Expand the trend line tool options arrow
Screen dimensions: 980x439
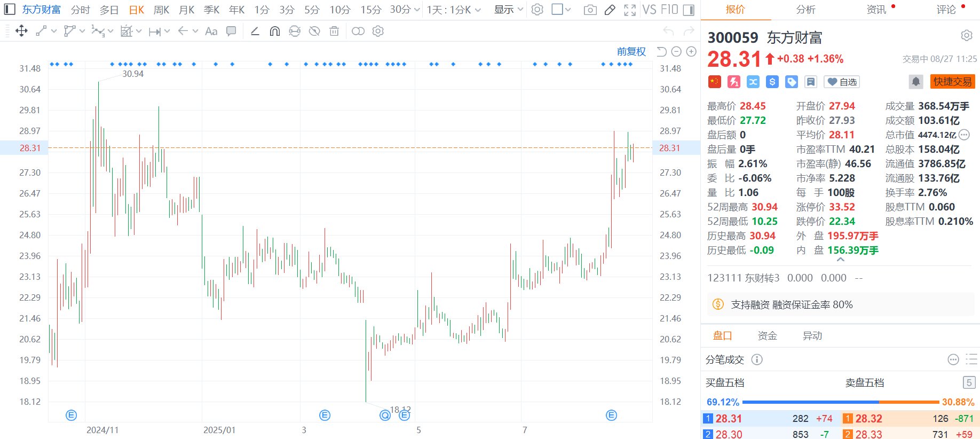pos(54,31)
